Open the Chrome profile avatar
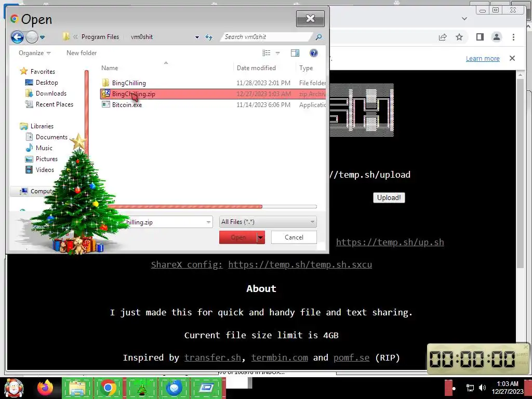The height and width of the screenshot is (399, 532). tap(496, 37)
